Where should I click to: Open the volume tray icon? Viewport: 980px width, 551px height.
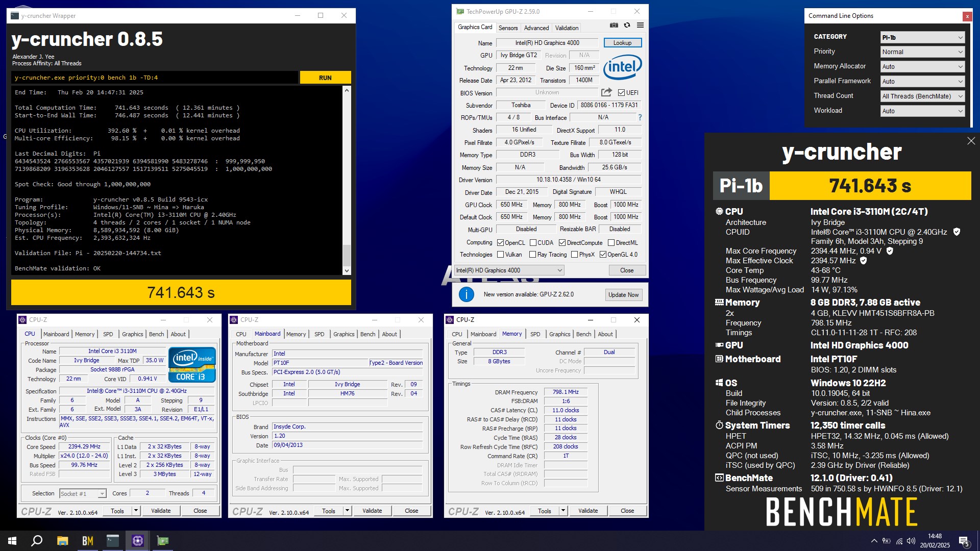(911, 541)
